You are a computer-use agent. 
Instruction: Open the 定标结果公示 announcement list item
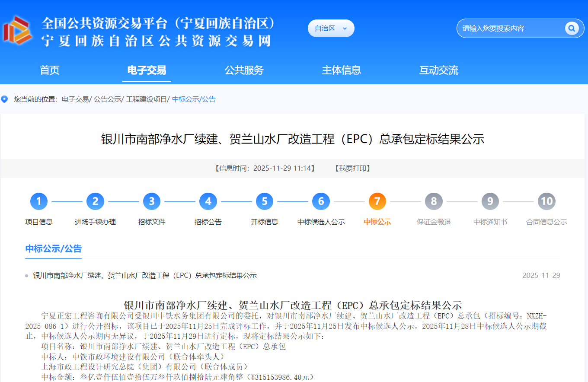145,276
